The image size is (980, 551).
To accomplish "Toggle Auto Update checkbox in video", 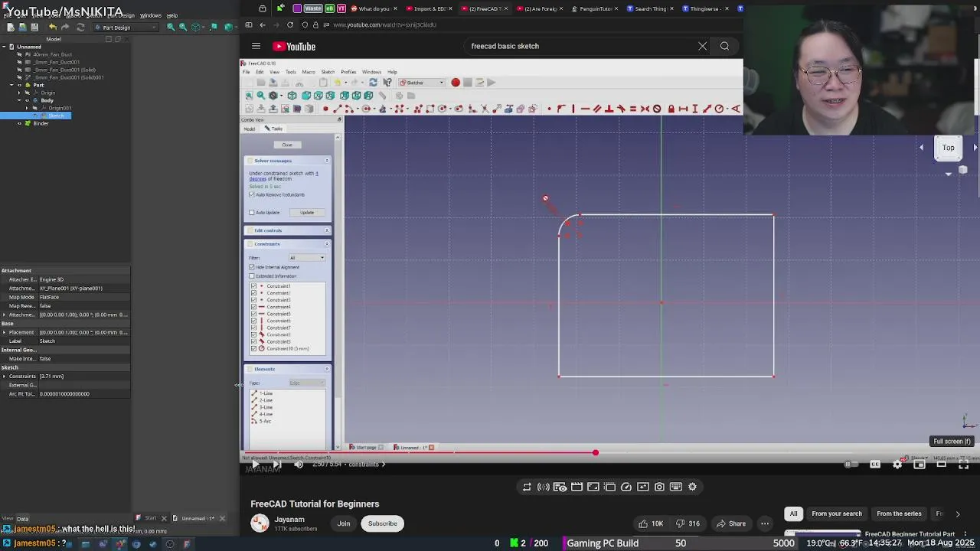I will click(252, 212).
